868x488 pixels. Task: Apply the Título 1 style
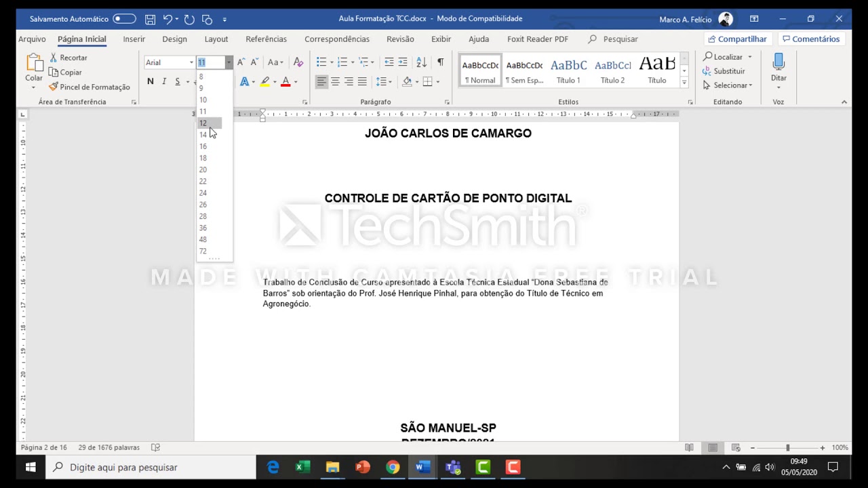568,70
